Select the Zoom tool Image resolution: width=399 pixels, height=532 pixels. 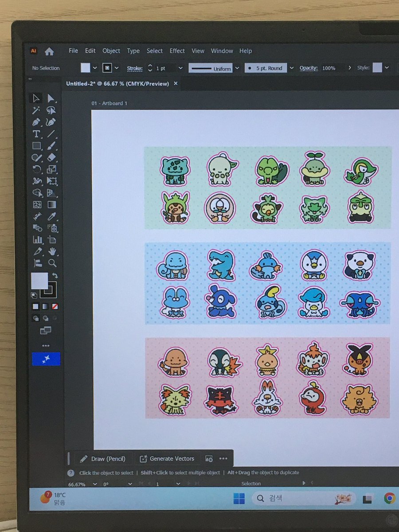[x=52, y=263]
